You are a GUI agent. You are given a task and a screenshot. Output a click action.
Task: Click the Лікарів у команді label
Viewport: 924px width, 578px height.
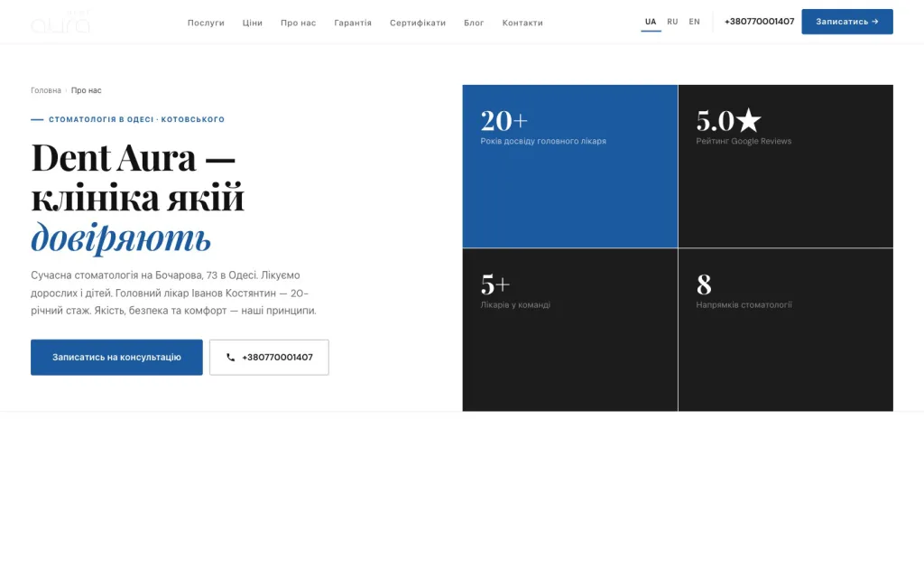pyautogui.click(x=515, y=305)
